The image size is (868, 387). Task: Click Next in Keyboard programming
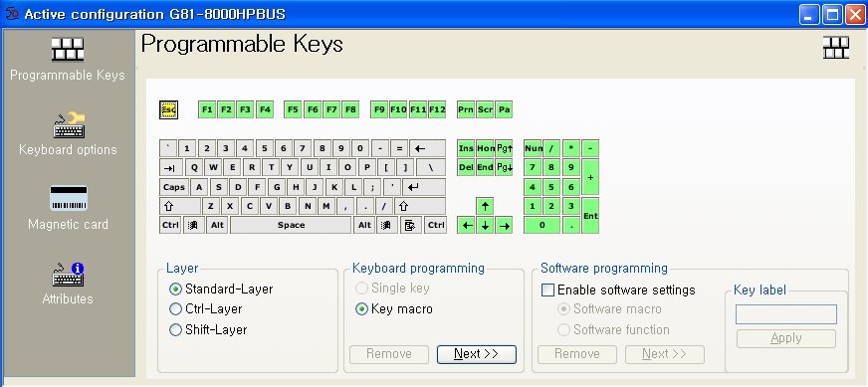(477, 354)
